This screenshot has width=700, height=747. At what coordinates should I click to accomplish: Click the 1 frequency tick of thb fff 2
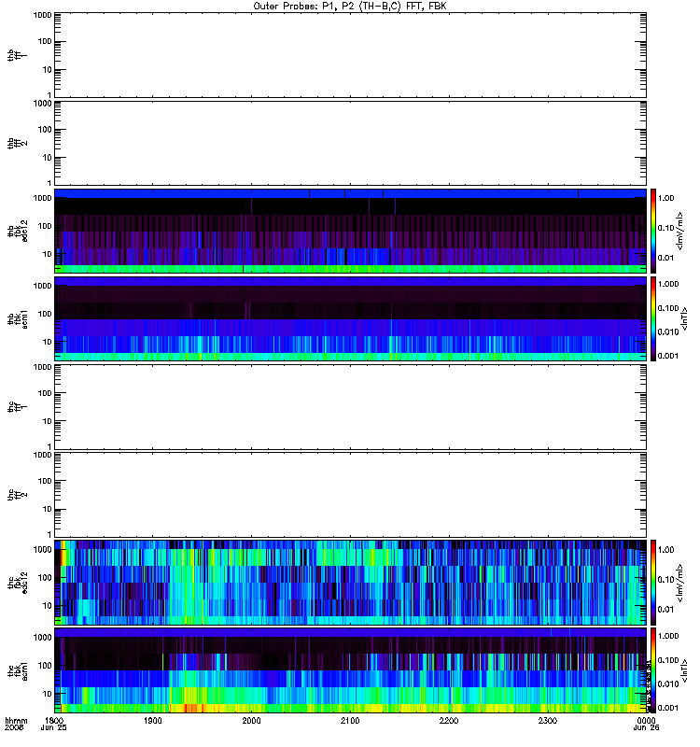(49, 182)
